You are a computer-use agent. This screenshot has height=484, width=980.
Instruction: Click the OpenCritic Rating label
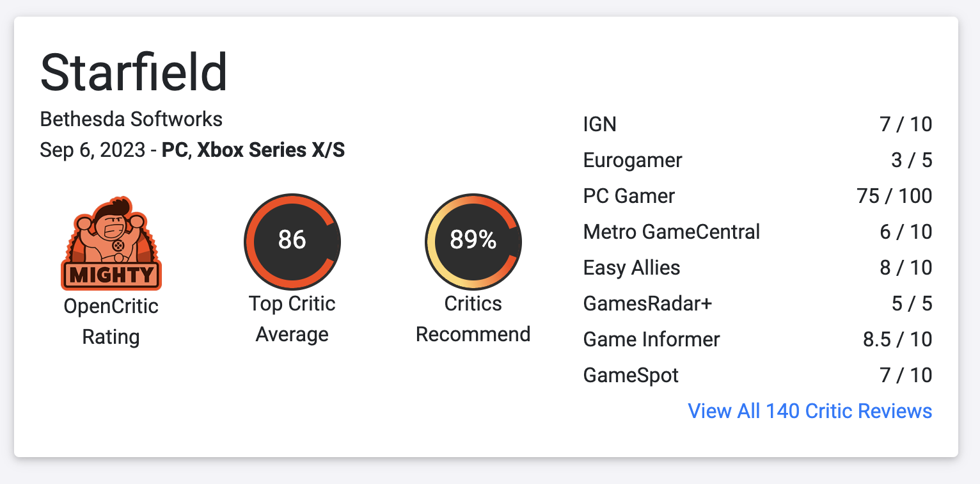(111, 321)
